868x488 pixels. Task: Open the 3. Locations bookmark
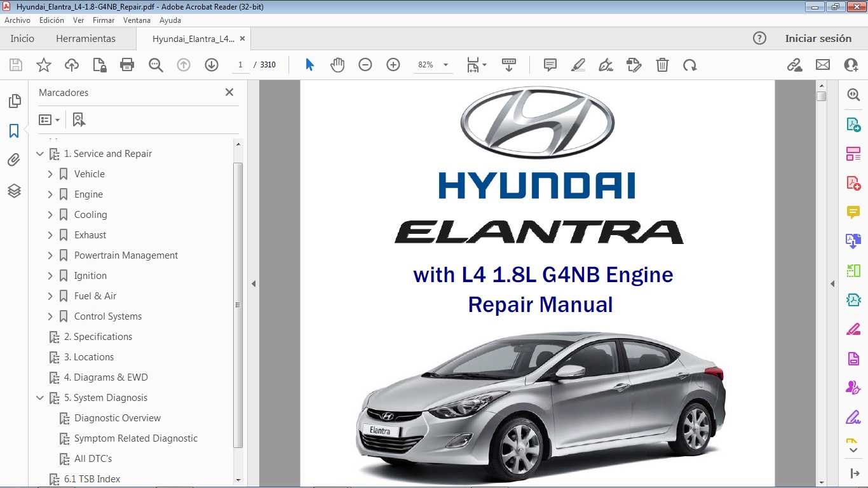(x=88, y=357)
